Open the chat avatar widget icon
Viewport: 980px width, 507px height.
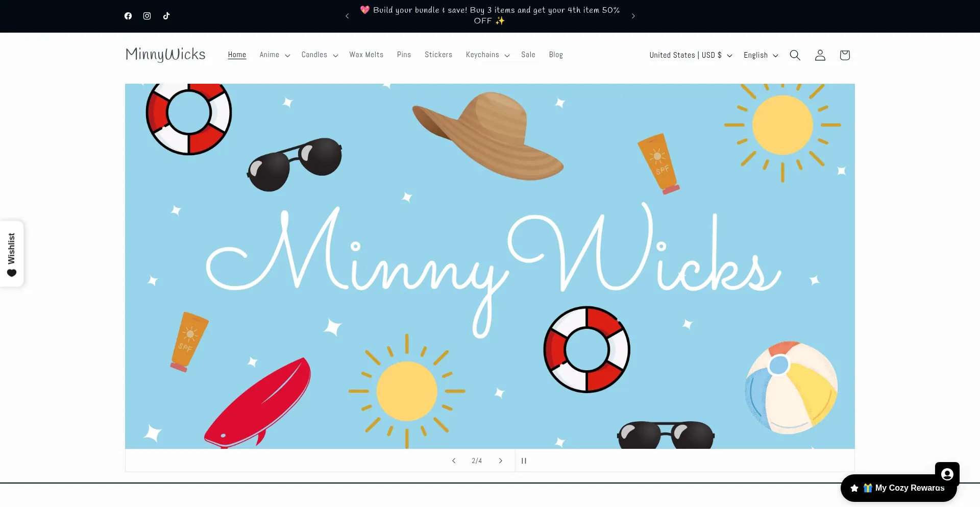947,474
